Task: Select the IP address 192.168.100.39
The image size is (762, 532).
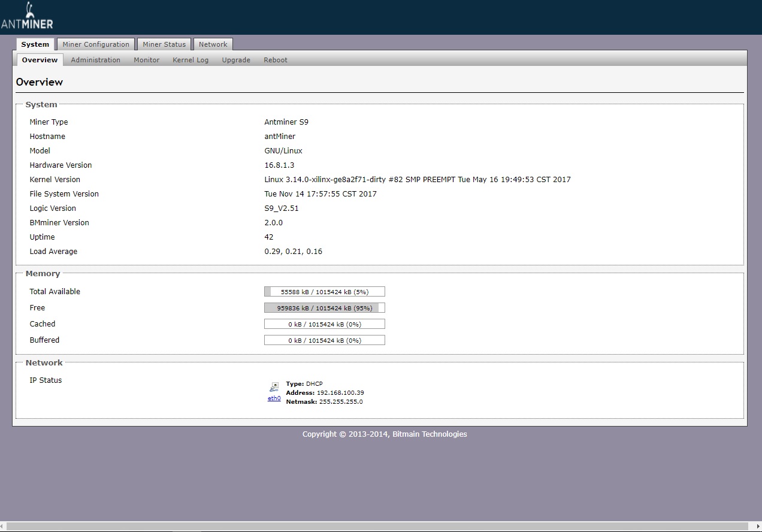Action: point(340,393)
